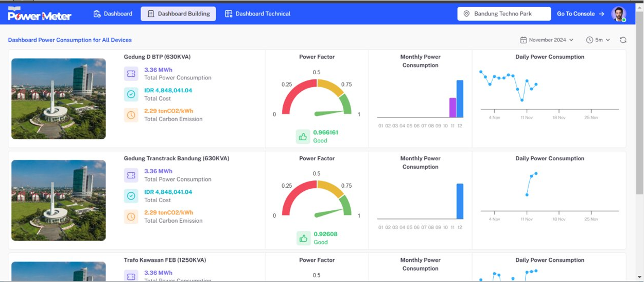Click Gedung Transtrack Bandung (630KVA) title
The height and width of the screenshot is (282, 644).
177,158
